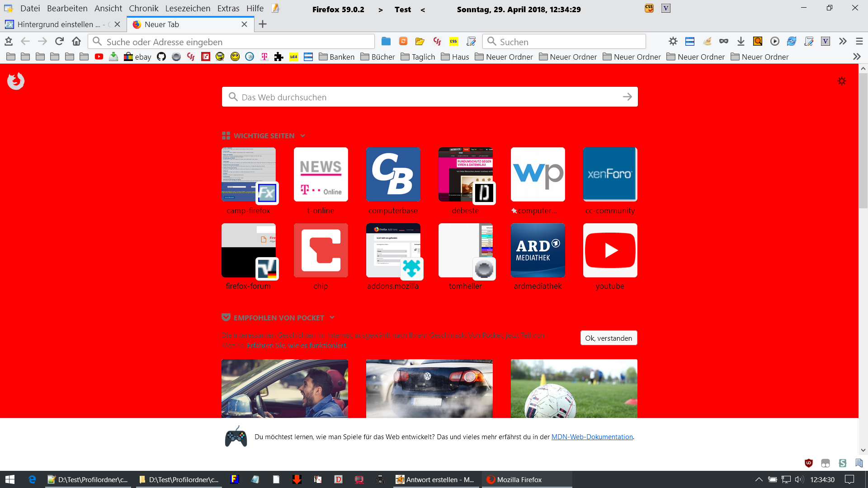
Task: Expand the toolbar overflow chevron
Action: tap(843, 42)
